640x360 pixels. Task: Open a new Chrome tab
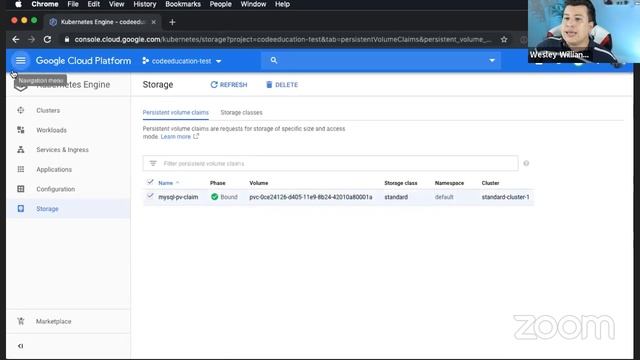click(x=172, y=22)
